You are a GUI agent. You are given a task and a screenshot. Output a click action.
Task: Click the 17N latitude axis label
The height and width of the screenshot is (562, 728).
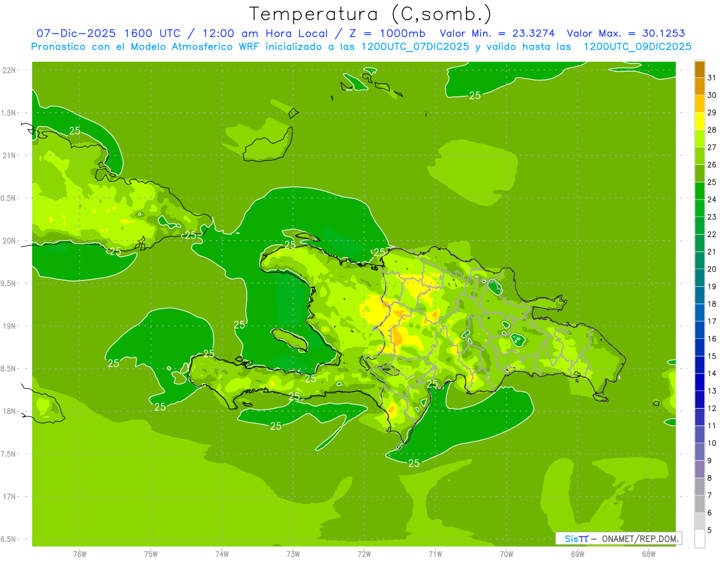[9, 497]
